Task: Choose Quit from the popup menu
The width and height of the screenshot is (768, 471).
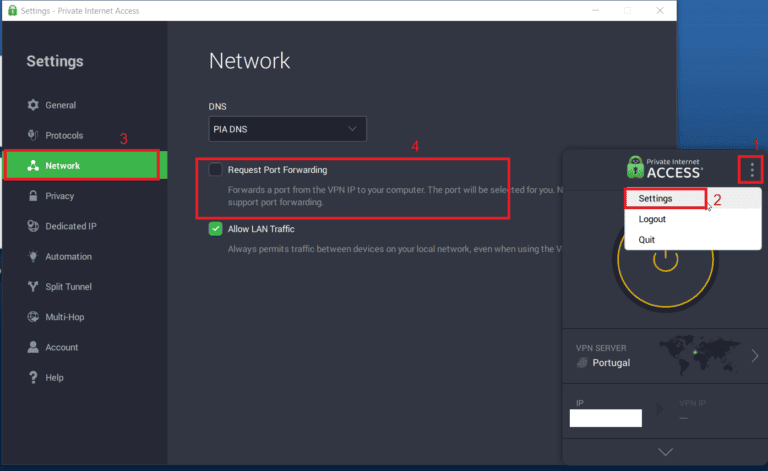Action: coord(647,240)
